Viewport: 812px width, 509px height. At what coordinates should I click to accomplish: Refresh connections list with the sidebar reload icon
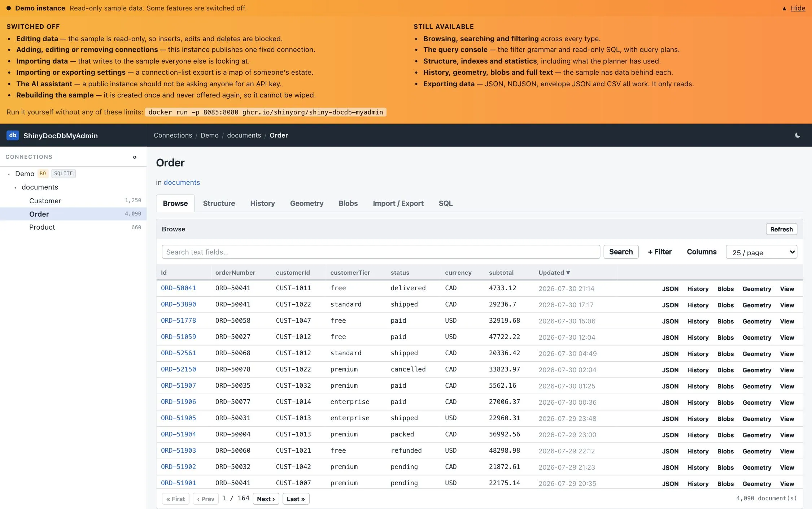(x=135, y=157)
